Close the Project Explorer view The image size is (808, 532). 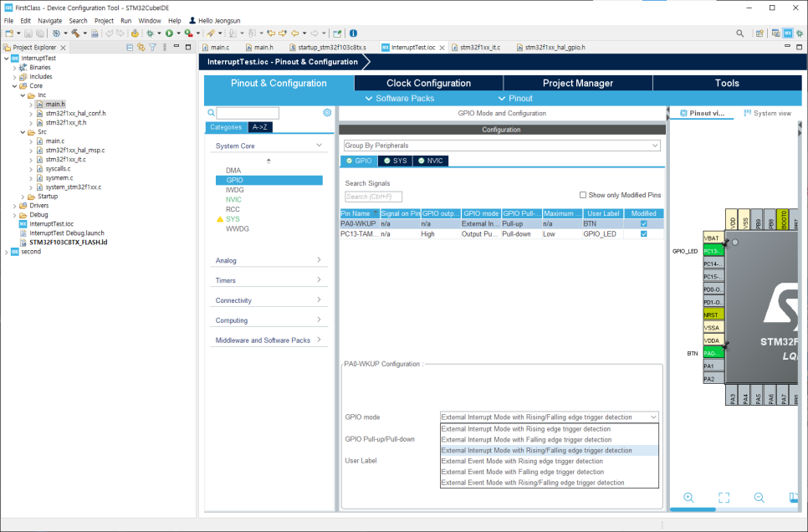click(63, 48)
